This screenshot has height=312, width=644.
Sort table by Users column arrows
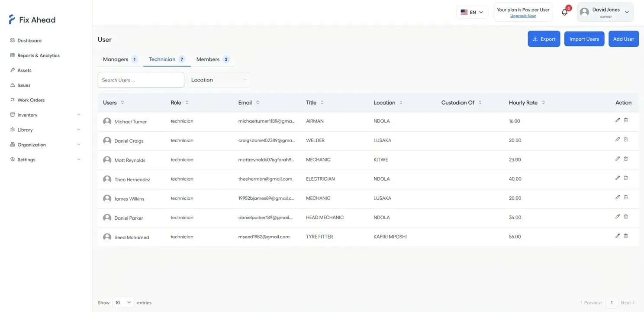point(122,103)
